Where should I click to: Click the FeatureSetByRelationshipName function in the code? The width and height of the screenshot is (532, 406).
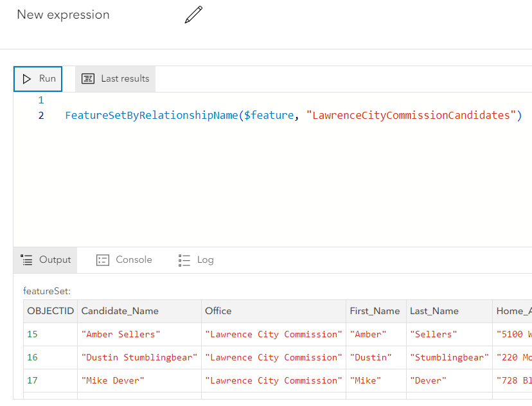tap(151, 116)
